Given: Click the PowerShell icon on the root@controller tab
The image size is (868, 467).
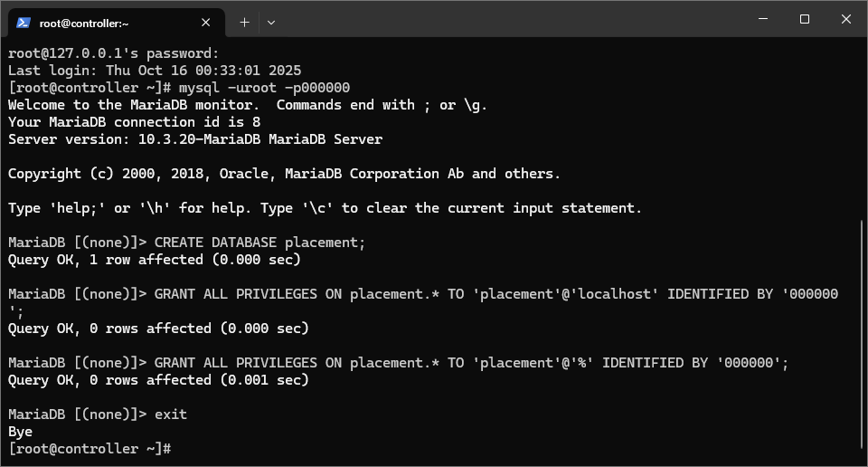Looking at the screenshot, I should coord(24,23).
